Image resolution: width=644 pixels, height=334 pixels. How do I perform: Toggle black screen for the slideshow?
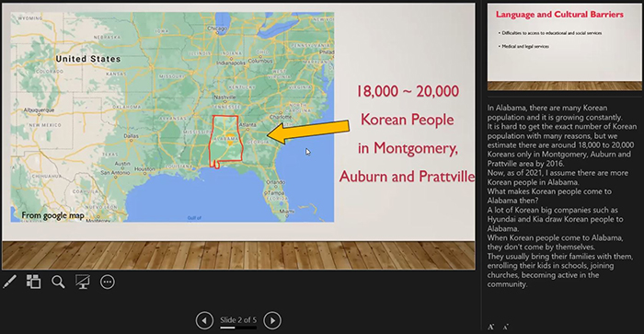click(x=83, y=282)
